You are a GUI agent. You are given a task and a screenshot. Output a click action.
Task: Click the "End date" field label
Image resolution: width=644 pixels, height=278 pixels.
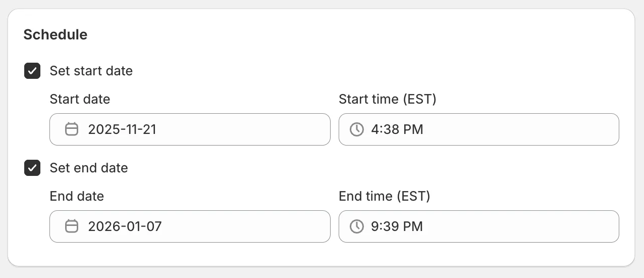(x=77, y=196)
